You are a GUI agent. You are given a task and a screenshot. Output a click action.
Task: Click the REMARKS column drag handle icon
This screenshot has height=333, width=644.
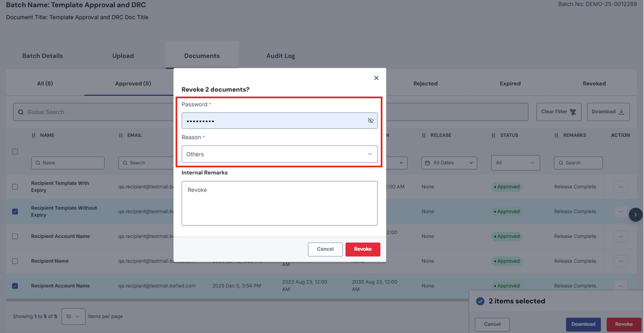(x=557, y=136)
